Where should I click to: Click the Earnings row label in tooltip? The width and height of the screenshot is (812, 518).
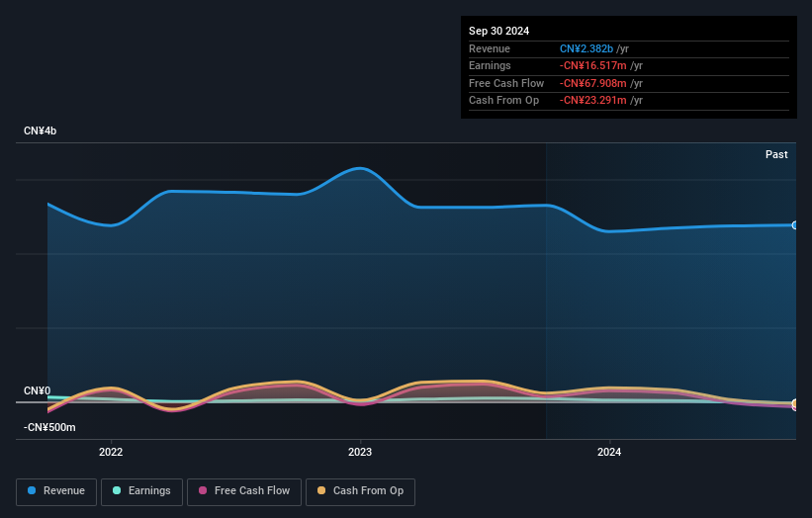(490, 65)
